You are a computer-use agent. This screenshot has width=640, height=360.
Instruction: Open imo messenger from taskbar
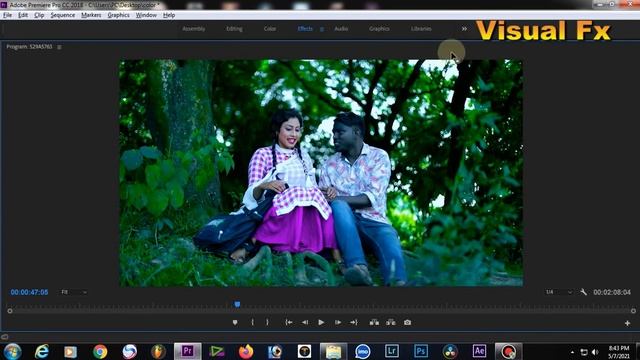(362, 351)
